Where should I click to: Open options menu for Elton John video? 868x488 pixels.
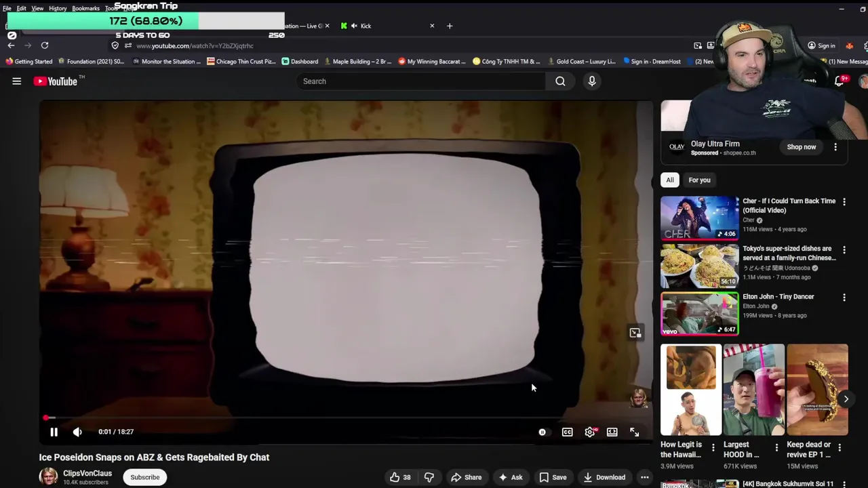844,298
